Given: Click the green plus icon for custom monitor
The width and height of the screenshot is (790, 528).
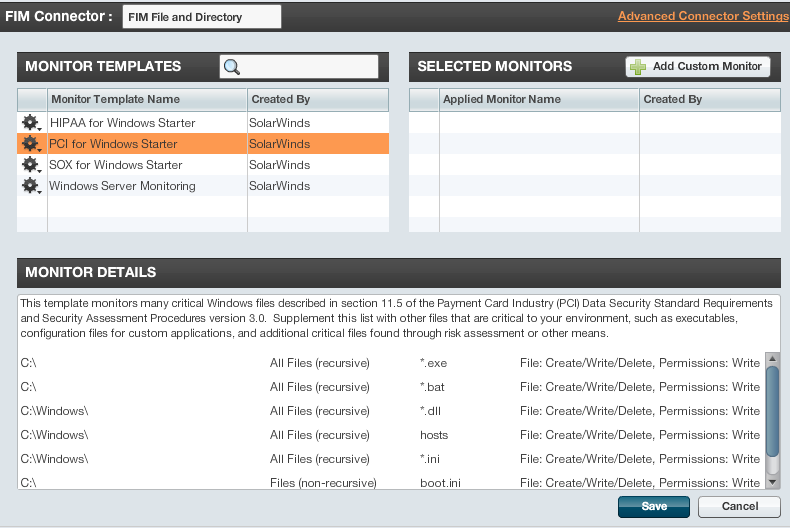Looking at the screenshot, I should click(x=638, y=67).
